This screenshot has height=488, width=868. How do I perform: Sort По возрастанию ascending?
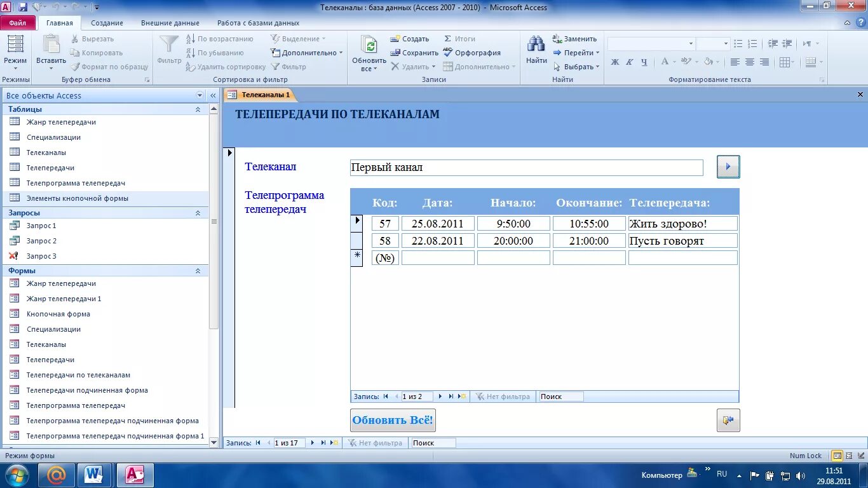219,39
